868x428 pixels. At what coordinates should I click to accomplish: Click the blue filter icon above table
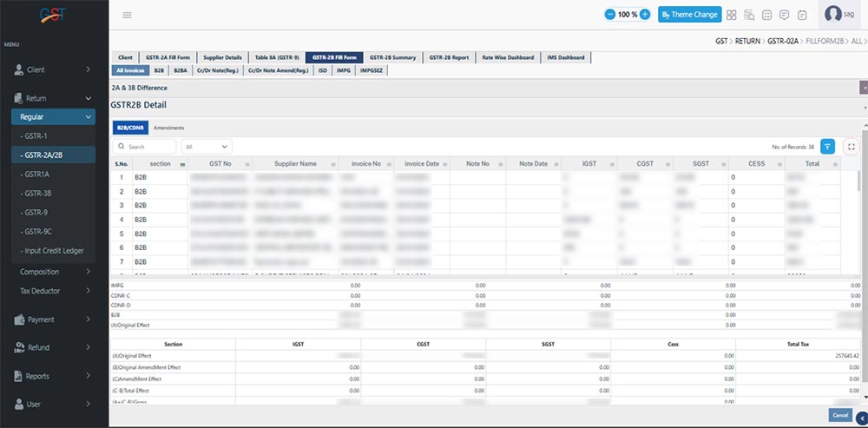tap(829, 147)
